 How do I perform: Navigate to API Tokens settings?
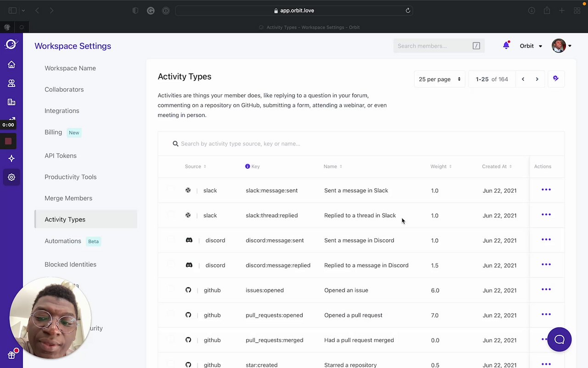pos(61,155)
